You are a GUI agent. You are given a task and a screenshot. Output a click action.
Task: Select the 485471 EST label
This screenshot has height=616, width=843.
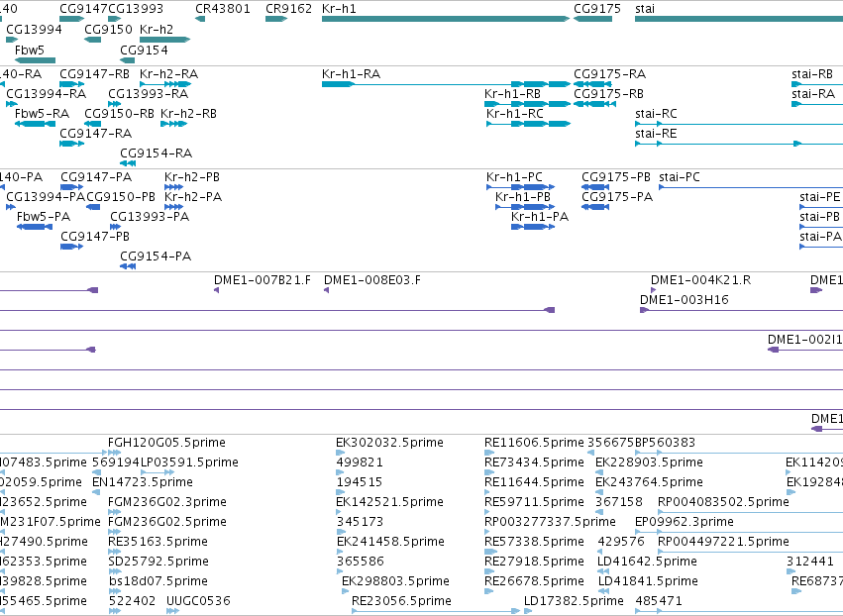659,601
